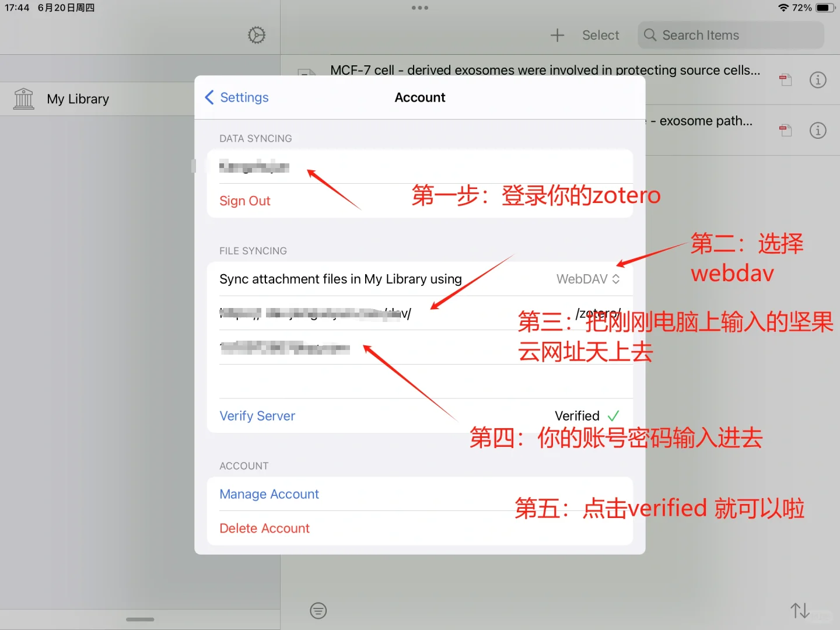
Task: Verify the WebDAV server connection
Action: click(x=257, y=415)
